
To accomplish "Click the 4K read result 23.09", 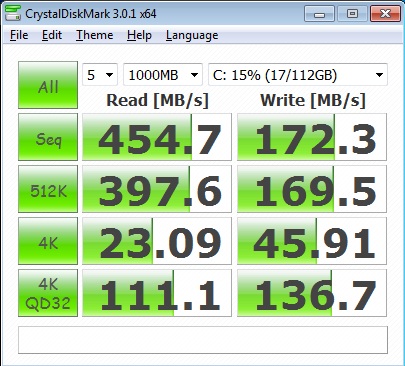I will click(157, 241).
